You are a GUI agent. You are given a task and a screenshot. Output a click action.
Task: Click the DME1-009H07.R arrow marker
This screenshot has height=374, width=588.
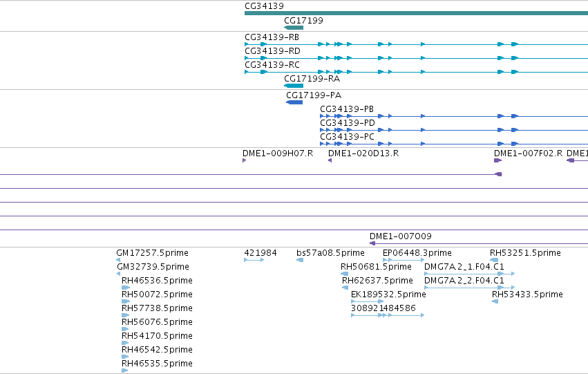point(244,160)
